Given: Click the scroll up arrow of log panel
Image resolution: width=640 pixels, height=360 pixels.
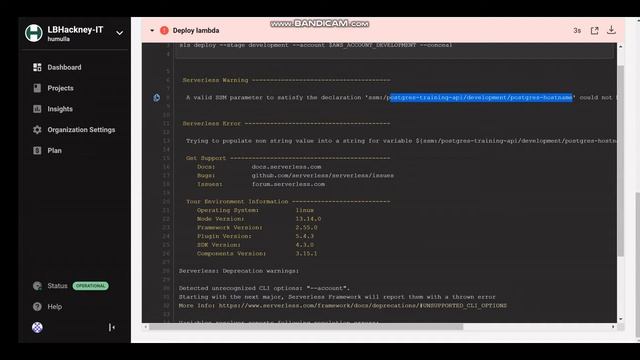Looking at the screenshot, I should coord(620,47).
